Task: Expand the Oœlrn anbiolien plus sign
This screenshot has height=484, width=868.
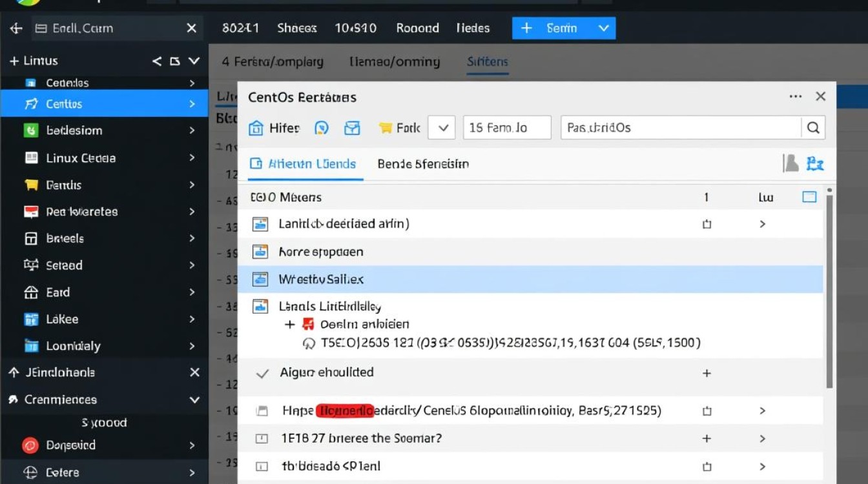Action: pyautogui.click(x=290, y=324)
